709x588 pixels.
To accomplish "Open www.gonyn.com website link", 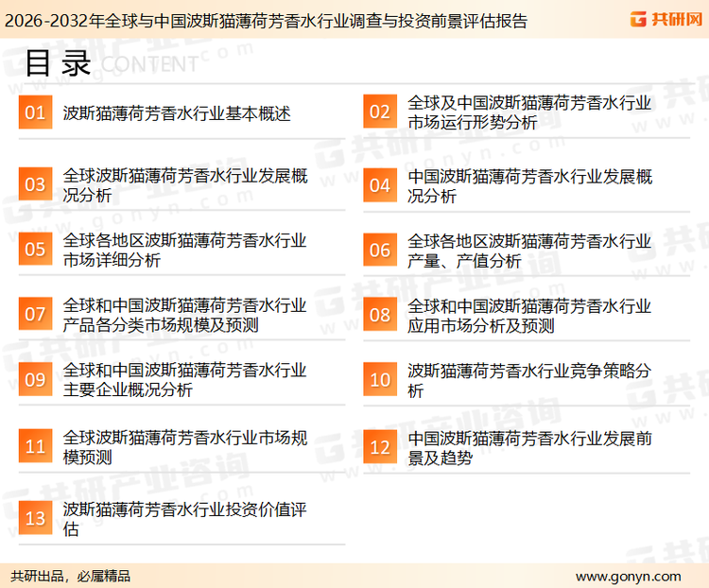I will (628, 576).
